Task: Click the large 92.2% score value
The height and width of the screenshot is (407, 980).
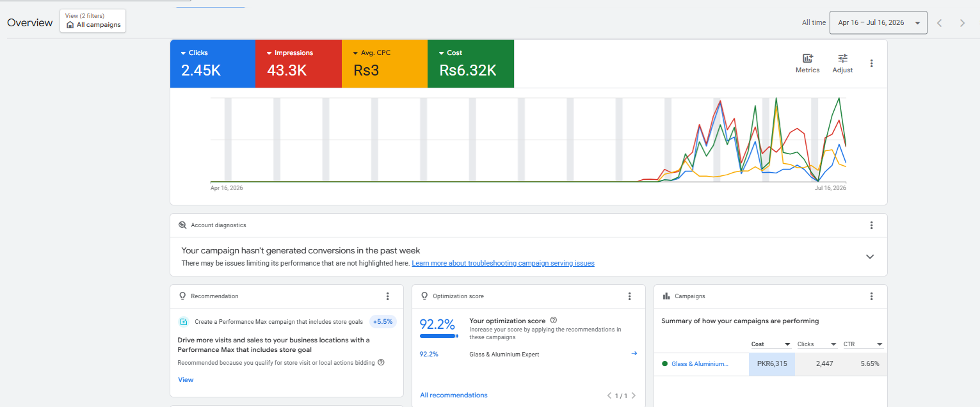Action: pos(437,323)
